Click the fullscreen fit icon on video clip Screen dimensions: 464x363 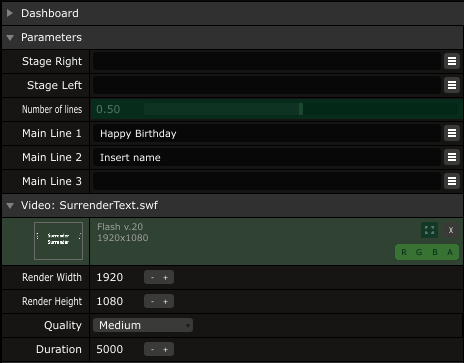click(429, 230)
